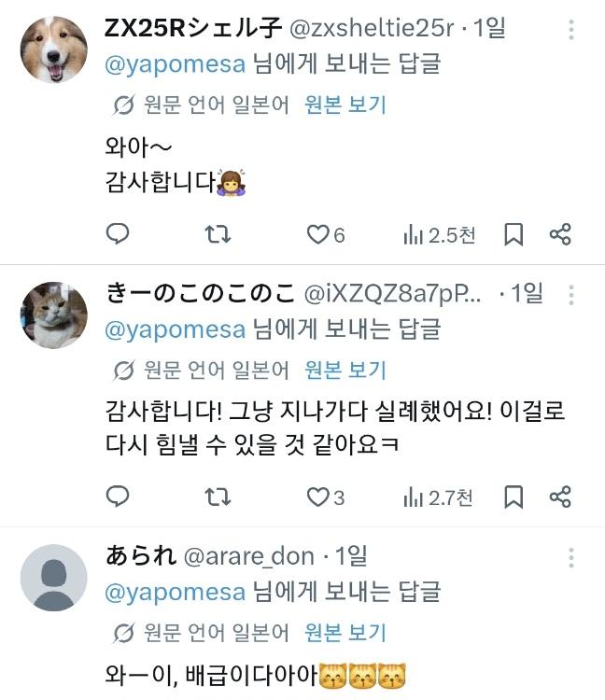The height and width of the screenshot is (700, 605).
Task: Open more options for きーのこのこのこ's tweet
Action: point(571,295)
